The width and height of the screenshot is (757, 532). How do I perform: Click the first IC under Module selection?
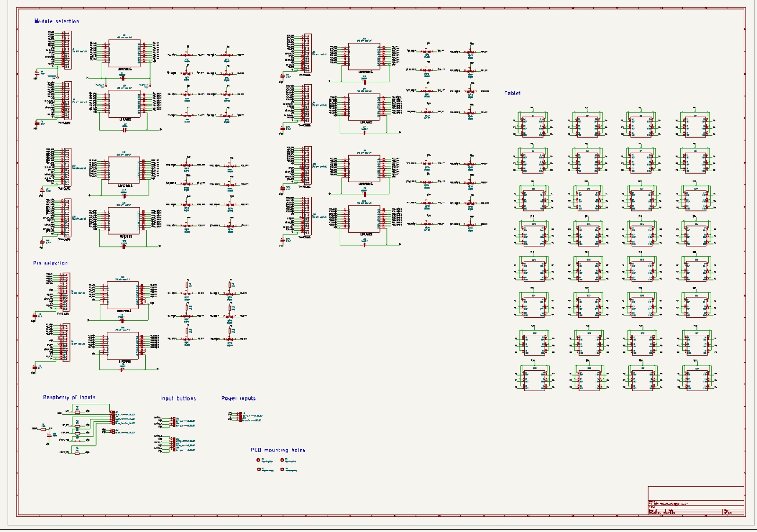124,53
